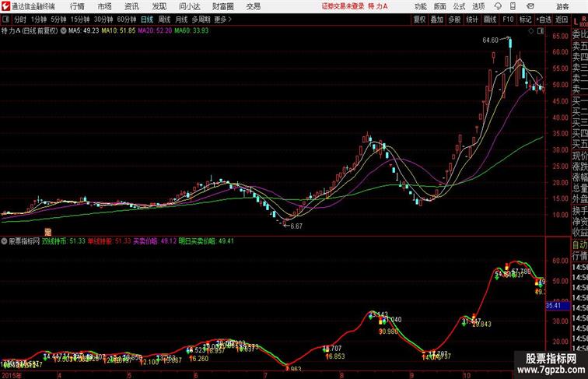The height and width of the screenshot is (379, 588).
Task: Expand the 更多 periods list
Action: click(223, 19)
